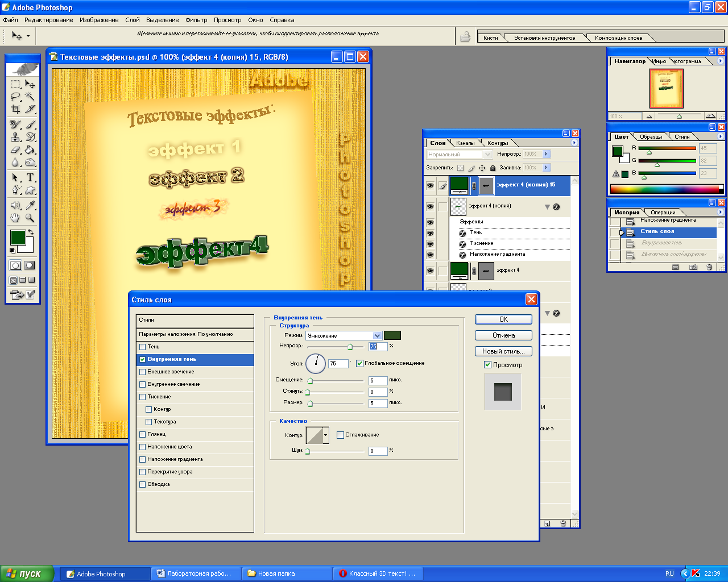Click OK in Стиль слоя dialog
This screenshot has height=582, width=728.
click(x=503, y=319)
